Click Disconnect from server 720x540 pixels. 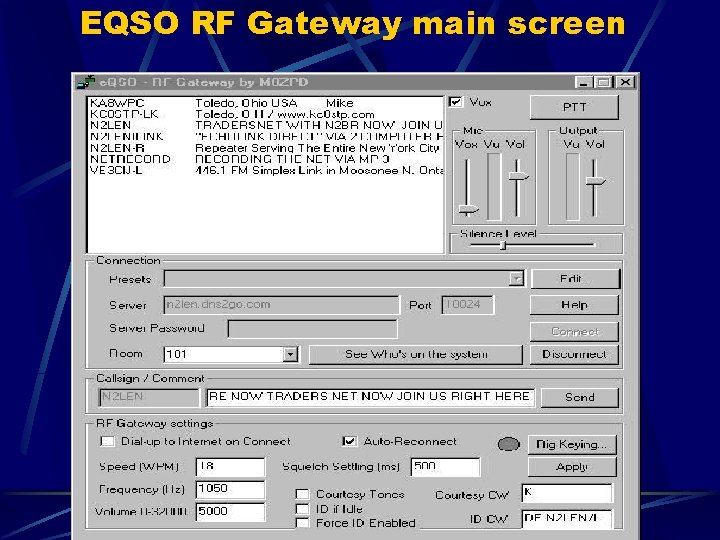574,354
